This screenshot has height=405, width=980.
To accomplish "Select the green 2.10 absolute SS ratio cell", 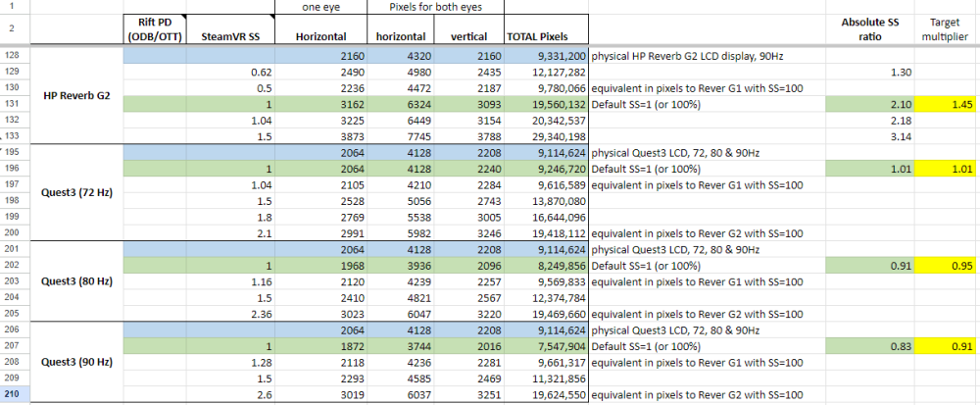I will point(869,104).
